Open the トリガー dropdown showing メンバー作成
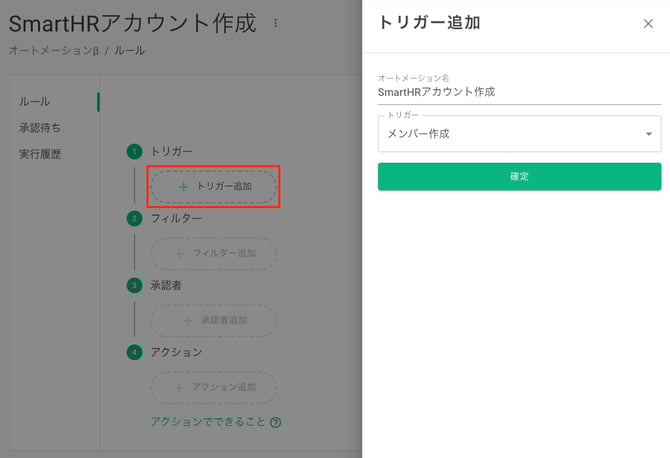Image resolution: width=670 pixels, height=458 pixels. [519, 134]
